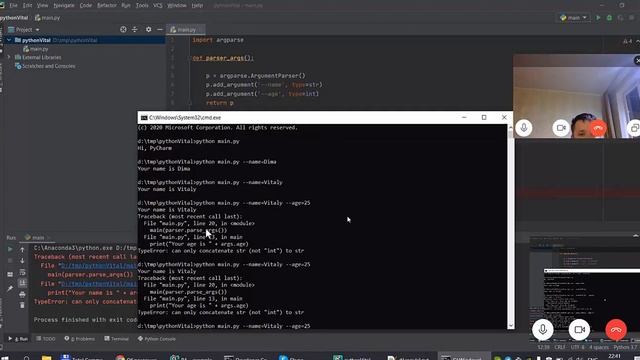Open the Help menu
The image size is (640, 360).
[x=198, y=5]
